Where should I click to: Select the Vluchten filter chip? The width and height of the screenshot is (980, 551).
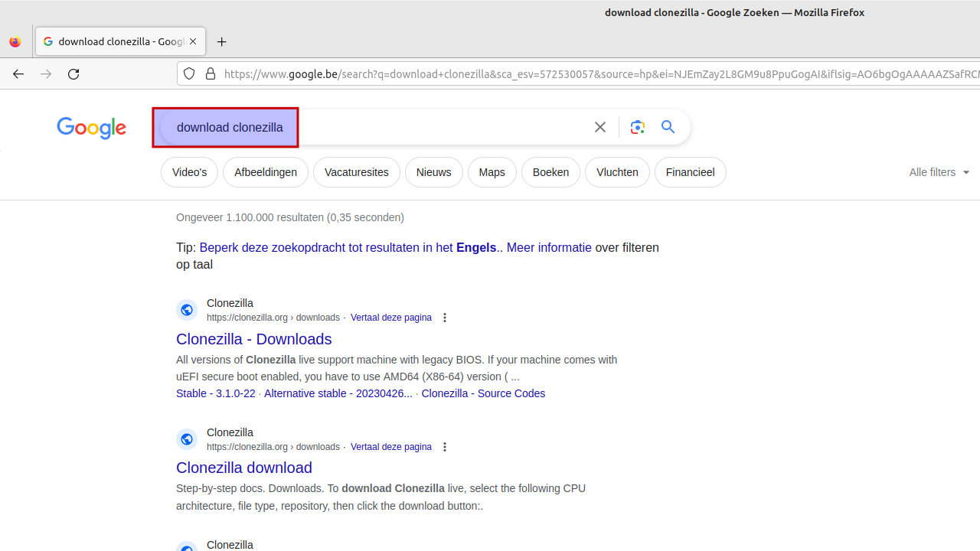coord(617,172)
